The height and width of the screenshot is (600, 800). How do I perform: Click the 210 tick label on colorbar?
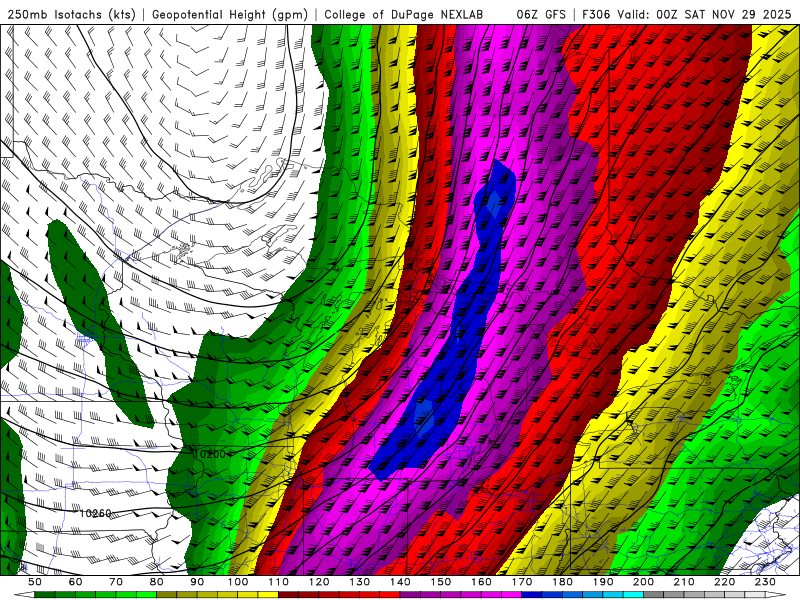684,582
